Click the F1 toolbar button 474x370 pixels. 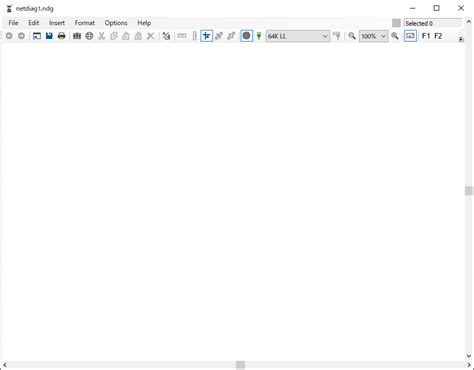[426, 36]
